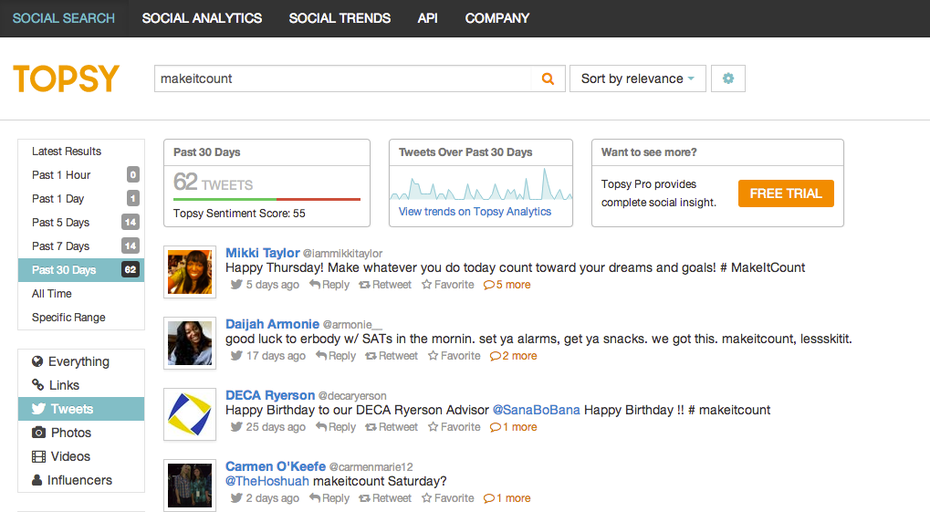Open the @SanaBoBana mention link
The height and width of the screenshot is (512, 930).
536,410
